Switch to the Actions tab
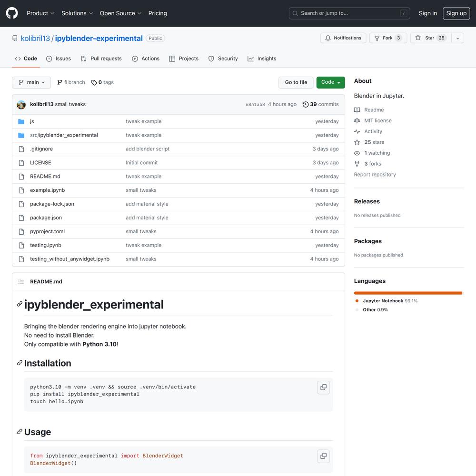The width and height of the screenshot is (476, 476). tap(146, 59)
